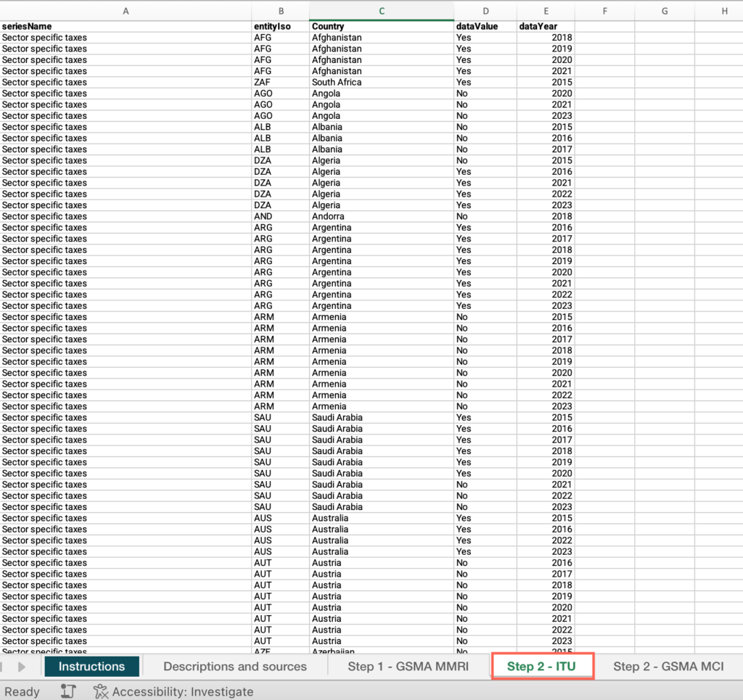
Task: Click the entityIso header cell
Action: (281, 27)
